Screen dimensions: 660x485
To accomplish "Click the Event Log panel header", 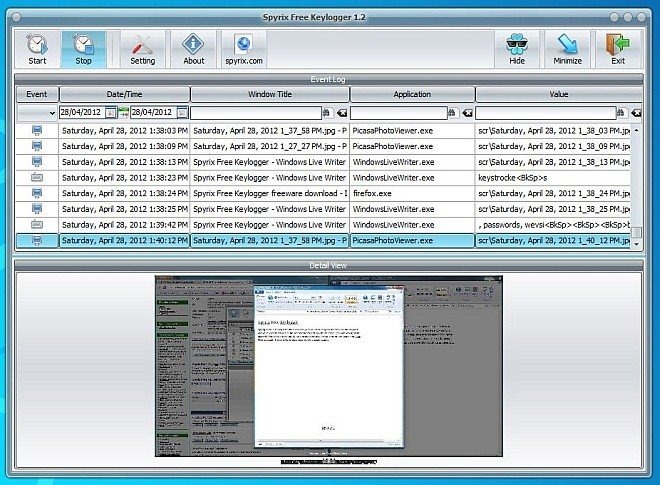I will [x=328, y=79].
